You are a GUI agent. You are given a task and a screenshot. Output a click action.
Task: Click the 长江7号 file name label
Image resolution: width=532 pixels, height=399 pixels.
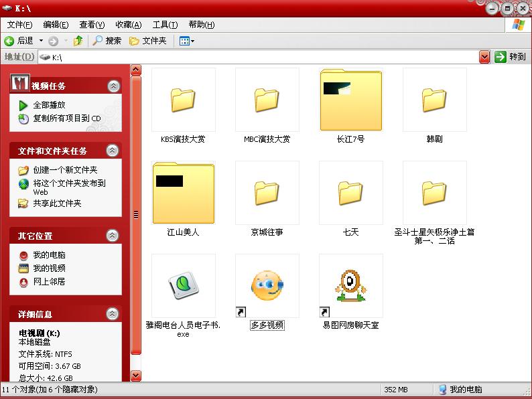351,139
